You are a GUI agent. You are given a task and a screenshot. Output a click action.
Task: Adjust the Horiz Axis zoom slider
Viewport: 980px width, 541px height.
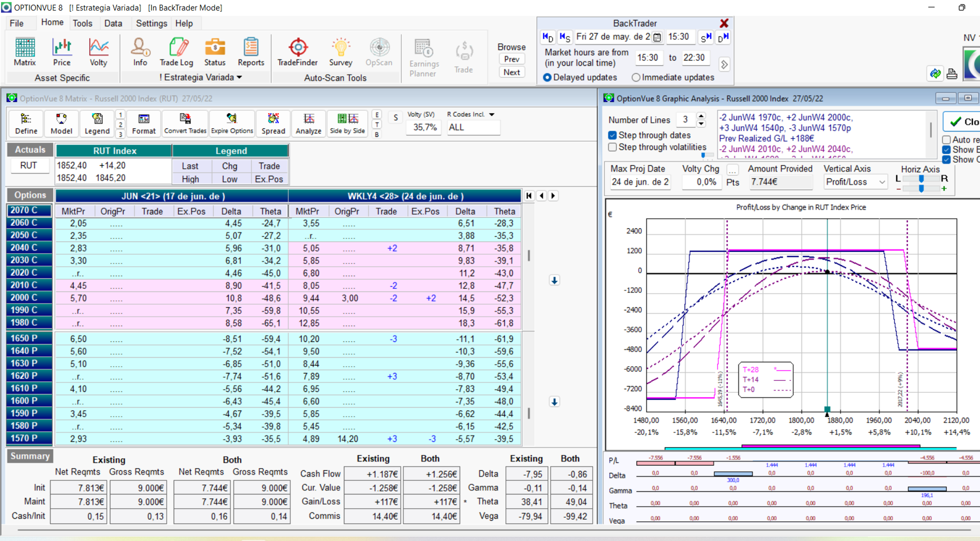point(921,188)
